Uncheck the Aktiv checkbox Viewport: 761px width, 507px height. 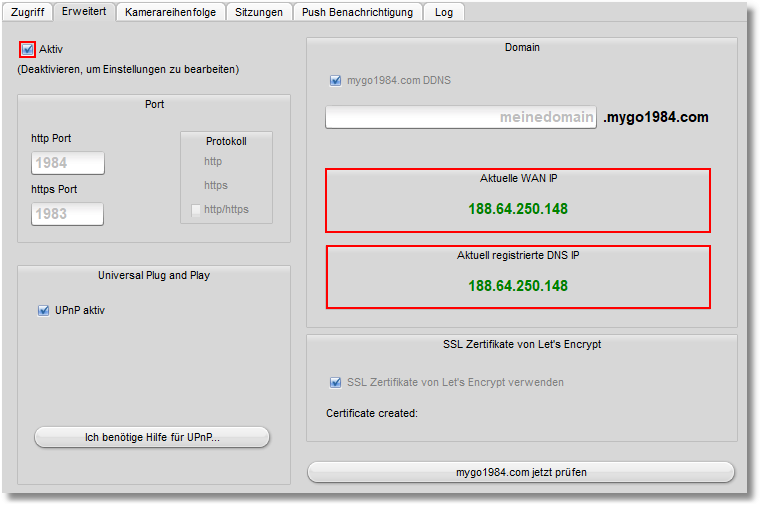(27, 49)
